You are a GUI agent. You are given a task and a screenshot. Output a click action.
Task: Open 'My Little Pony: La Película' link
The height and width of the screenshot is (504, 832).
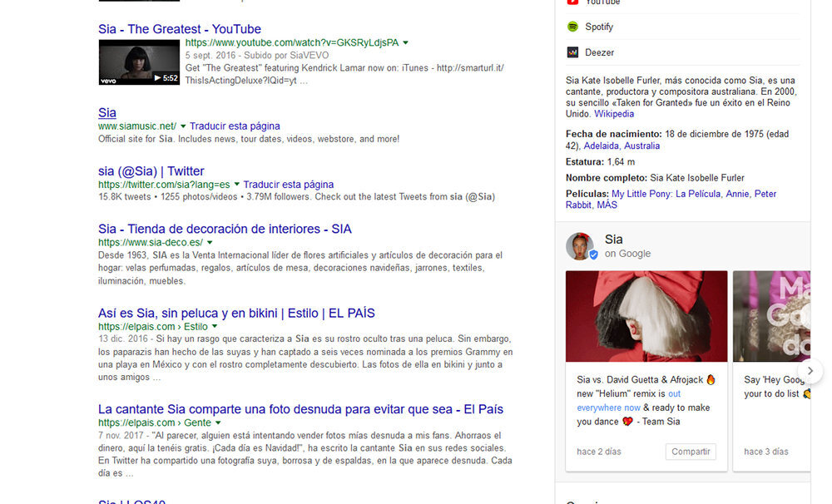point(666,194)
